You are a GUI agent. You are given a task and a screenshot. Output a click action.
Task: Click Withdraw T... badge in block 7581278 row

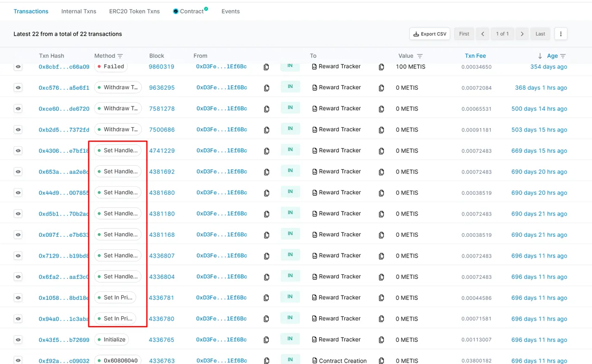tap(118, 108)
